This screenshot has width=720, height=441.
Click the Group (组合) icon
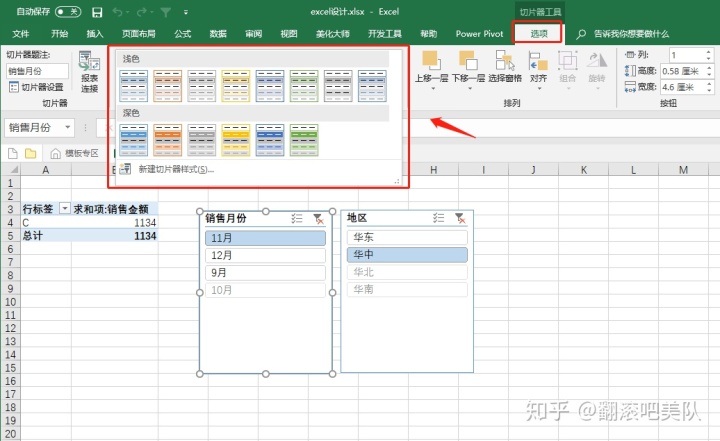pyautogui.click(x=568, y=60)
